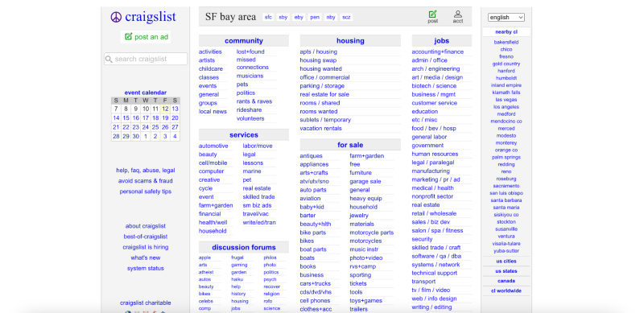Open 'activities' in community
Image resolution: width=644 pixels, height=313 pixels.
click(x=210, y=51)
